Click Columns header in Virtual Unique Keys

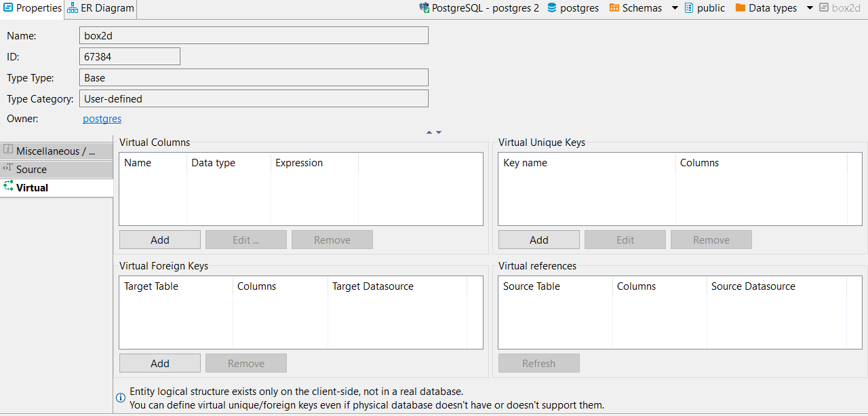761,163
